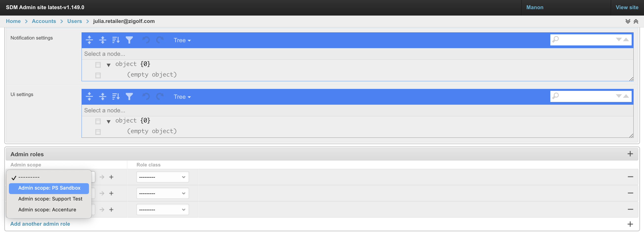Image resolution: width=644 pixels, height=239 pixels.
Task: Toggle action box beside Ui settings object node
Action: tap(98, 121)
